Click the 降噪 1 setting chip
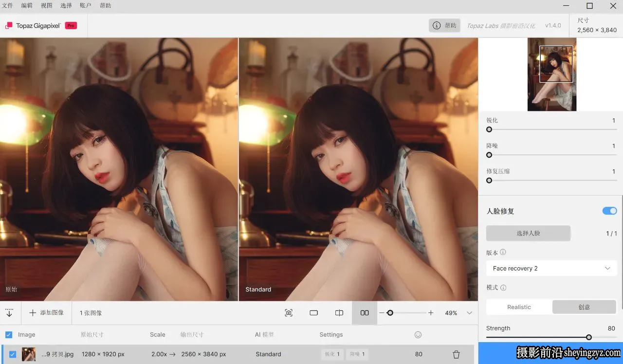Viewport: 623px width, 364px height. (357, 354)
